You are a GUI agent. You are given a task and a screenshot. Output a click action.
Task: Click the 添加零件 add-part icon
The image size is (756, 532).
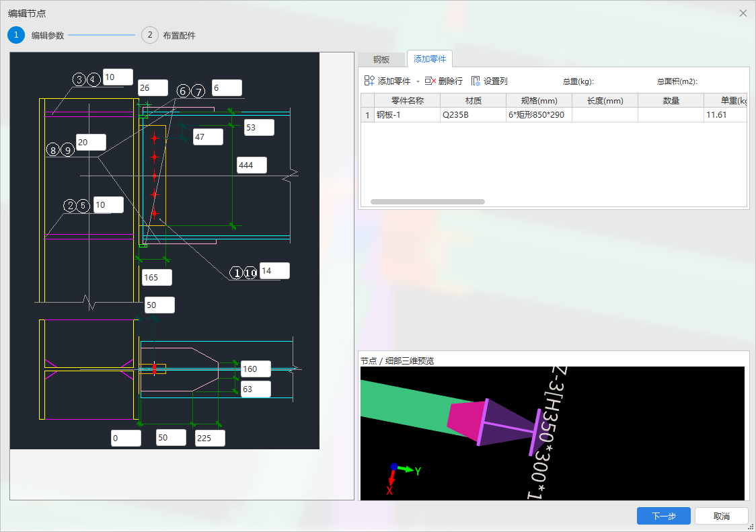[369, 81]
